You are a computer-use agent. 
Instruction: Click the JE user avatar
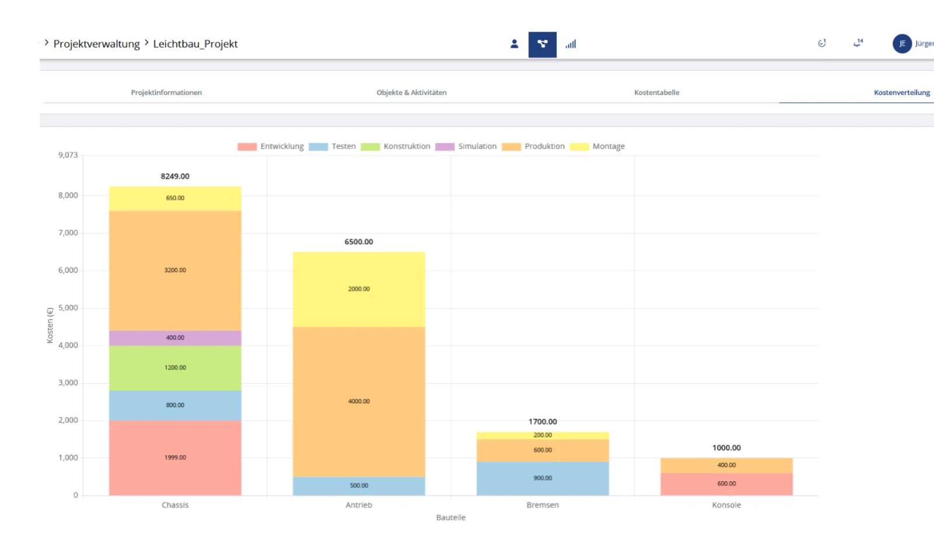(902, 44)
